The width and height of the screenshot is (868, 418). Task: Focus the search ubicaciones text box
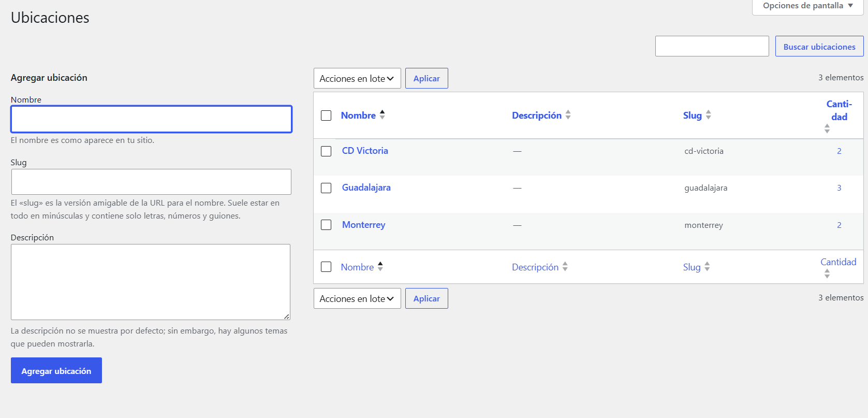[x=712, y=46]
